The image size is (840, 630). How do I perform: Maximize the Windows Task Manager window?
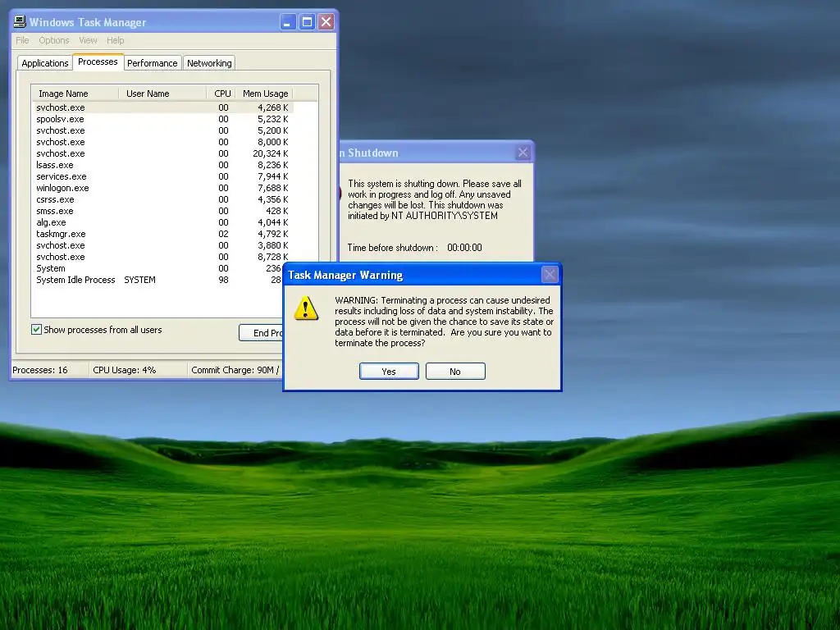tap(307, 22)
